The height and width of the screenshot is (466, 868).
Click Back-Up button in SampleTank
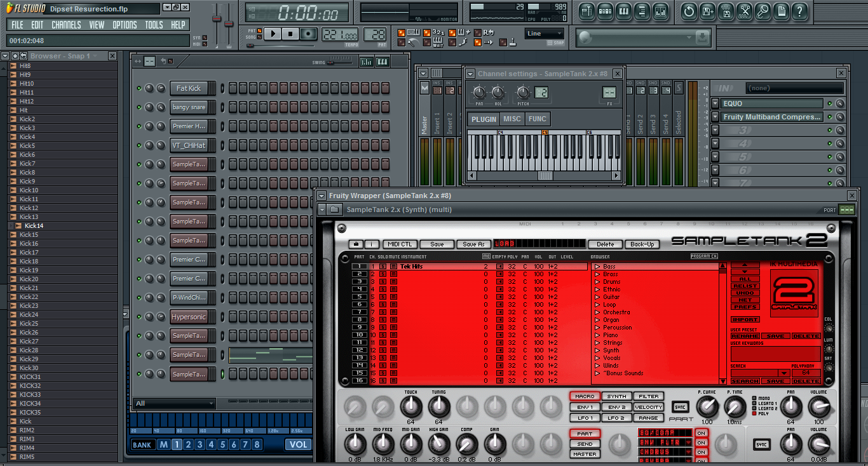tap(642, 244)
